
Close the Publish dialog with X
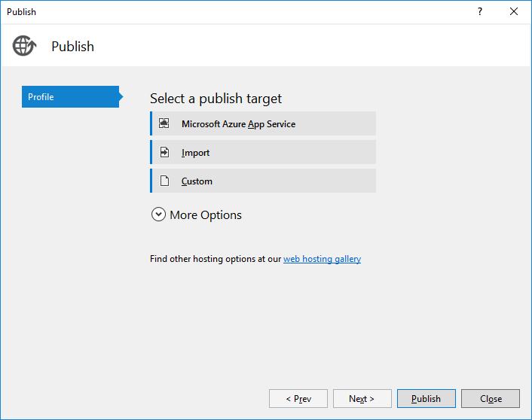click(x=514, y=12)
